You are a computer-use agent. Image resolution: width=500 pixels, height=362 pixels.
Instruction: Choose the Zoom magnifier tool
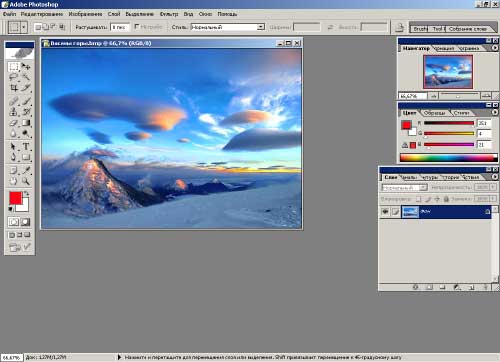click(26, 181)
